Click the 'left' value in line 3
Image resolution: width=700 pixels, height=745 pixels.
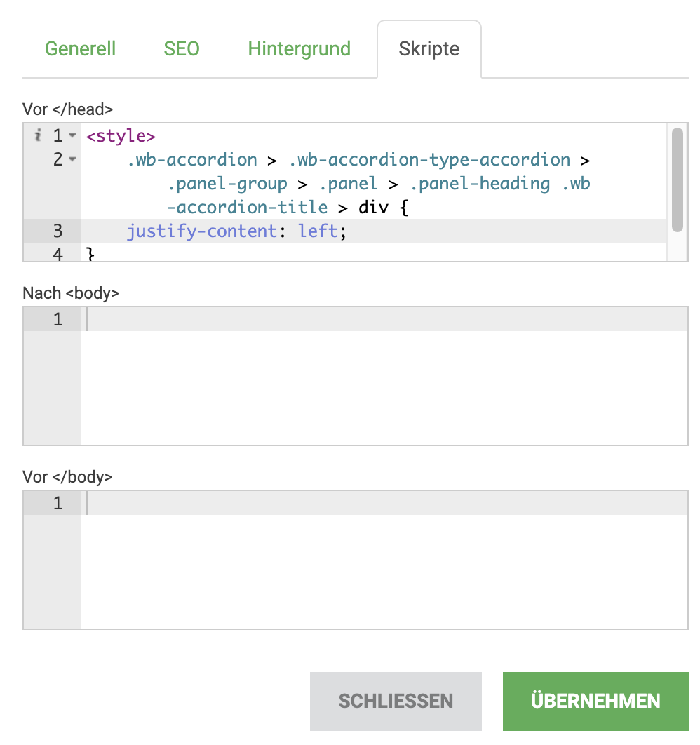point(318,231)
